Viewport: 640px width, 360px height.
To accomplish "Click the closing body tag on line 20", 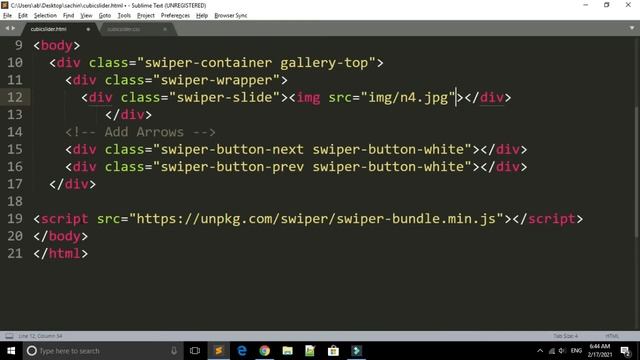I will [x=60, y=236].
